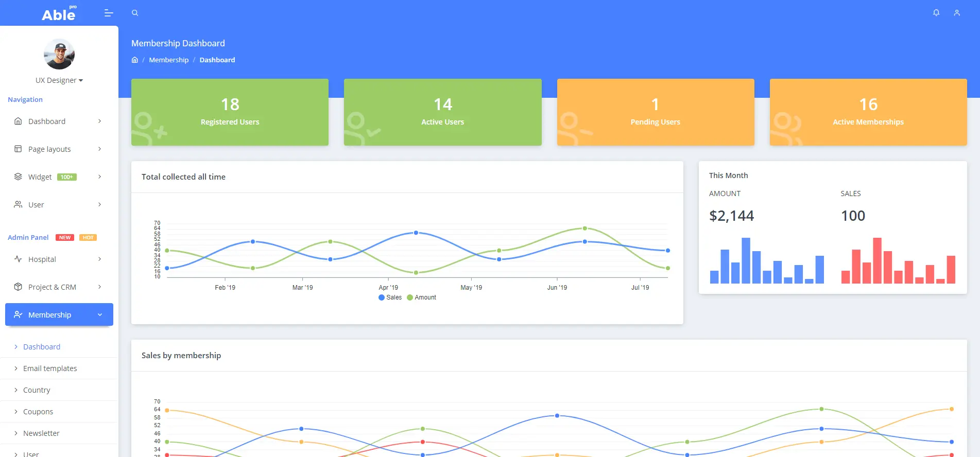This screenshot has width=980, height=457.
Task: Click the Membership user-check icon
Action: tap(18, 314)
